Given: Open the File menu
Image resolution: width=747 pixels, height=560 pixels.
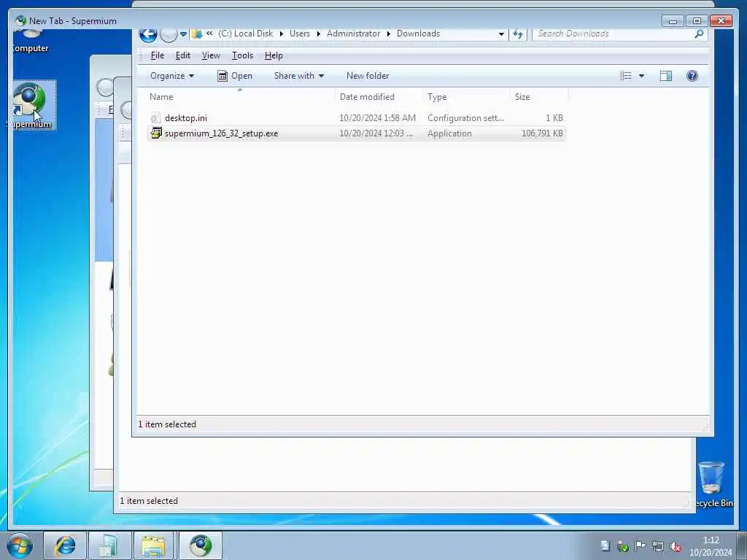Looking at the screenshot, I should [x=158, y=55].
